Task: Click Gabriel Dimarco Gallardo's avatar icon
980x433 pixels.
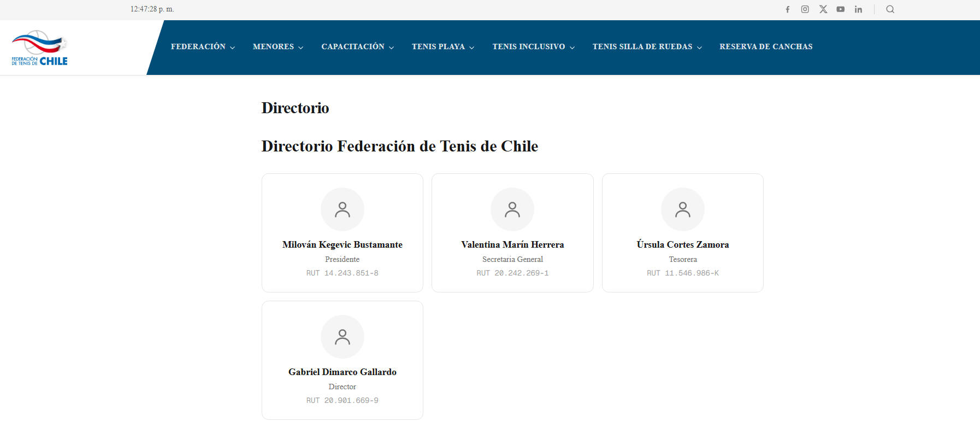Action: click(343, 337)
